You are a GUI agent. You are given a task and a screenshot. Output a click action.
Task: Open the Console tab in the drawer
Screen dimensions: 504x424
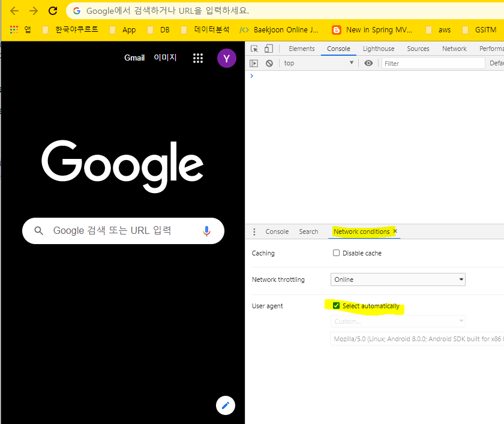coord(277,231)
